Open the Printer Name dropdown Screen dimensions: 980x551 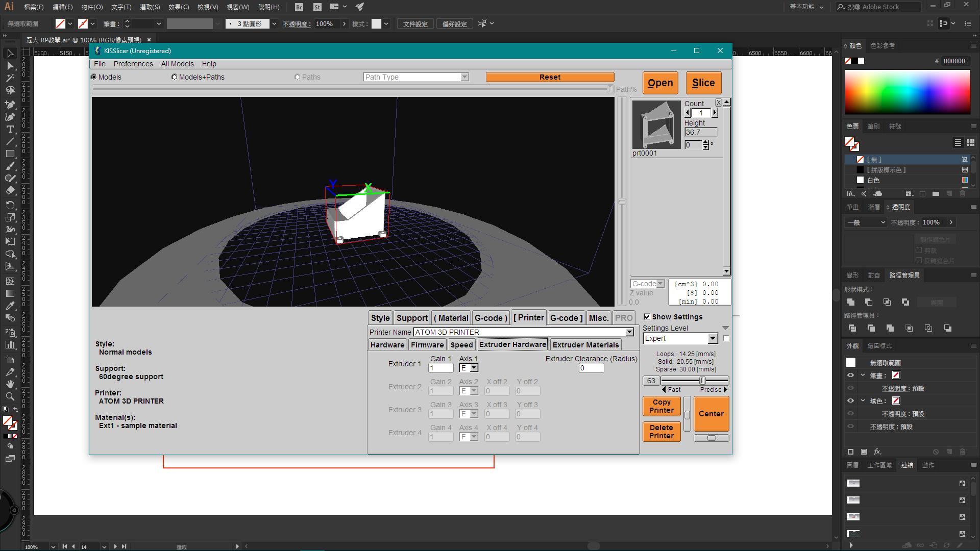pos(629,332)
